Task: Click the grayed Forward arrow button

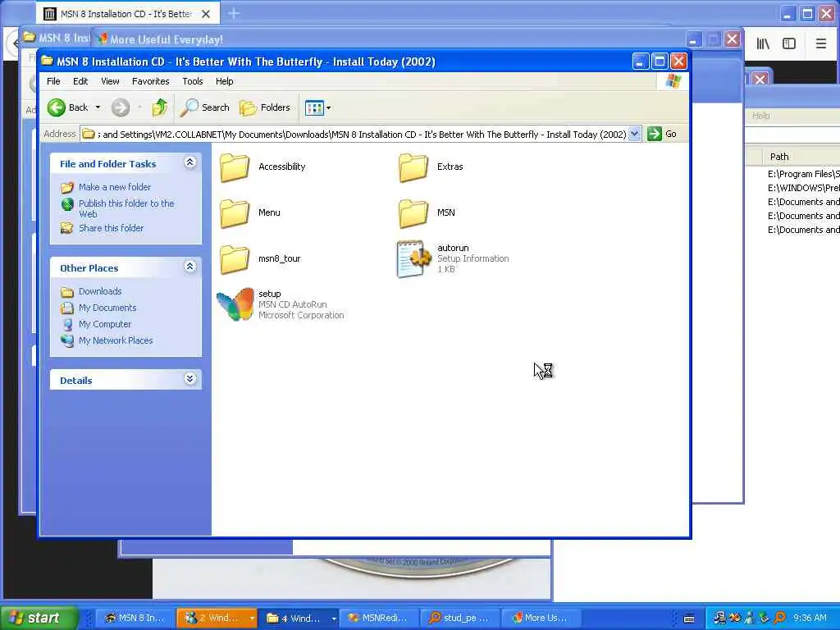Action: [x=121, y=107]
